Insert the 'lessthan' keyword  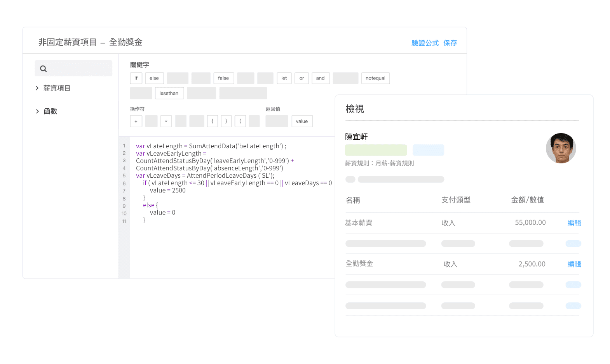coord(169,93)
